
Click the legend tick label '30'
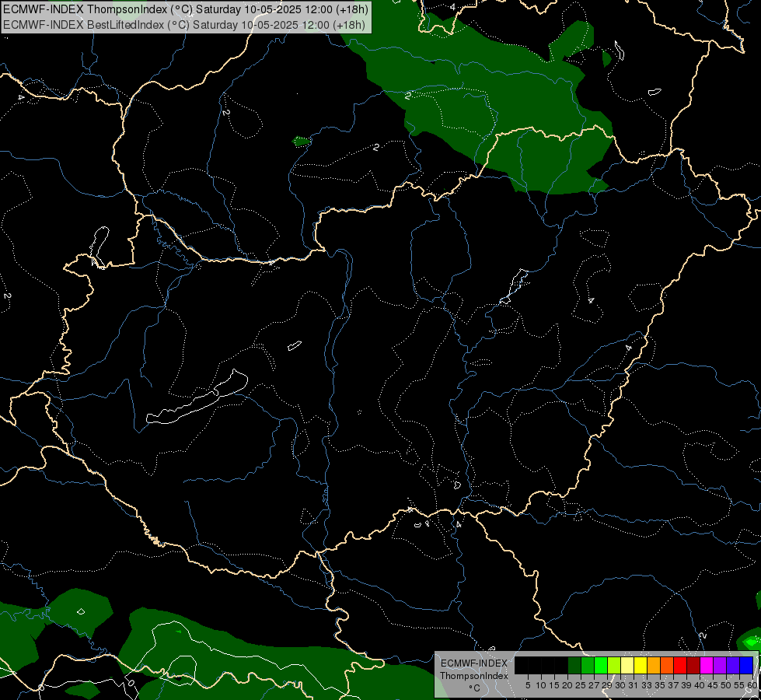(x=620, y=685)
